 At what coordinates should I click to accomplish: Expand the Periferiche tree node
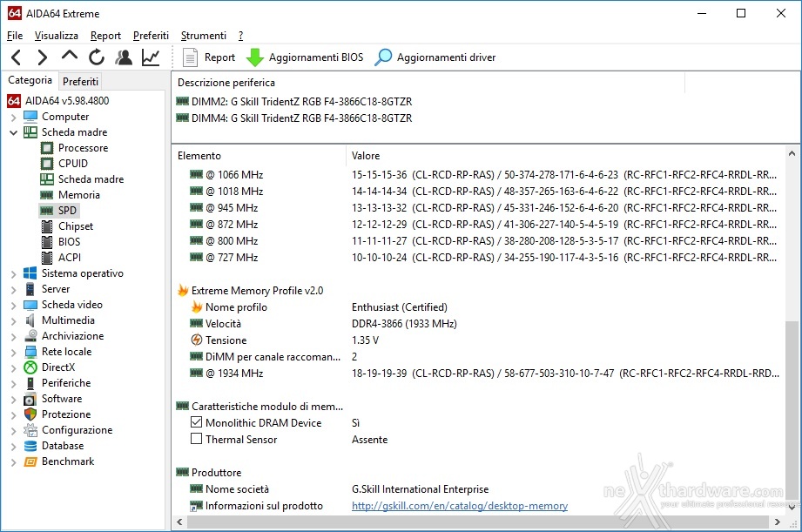click(13, 384)
